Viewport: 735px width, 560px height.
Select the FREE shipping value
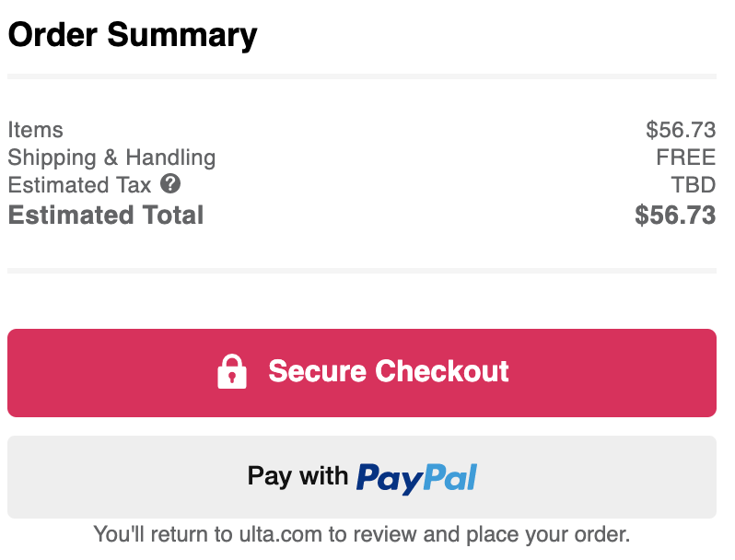coord(686,157)
